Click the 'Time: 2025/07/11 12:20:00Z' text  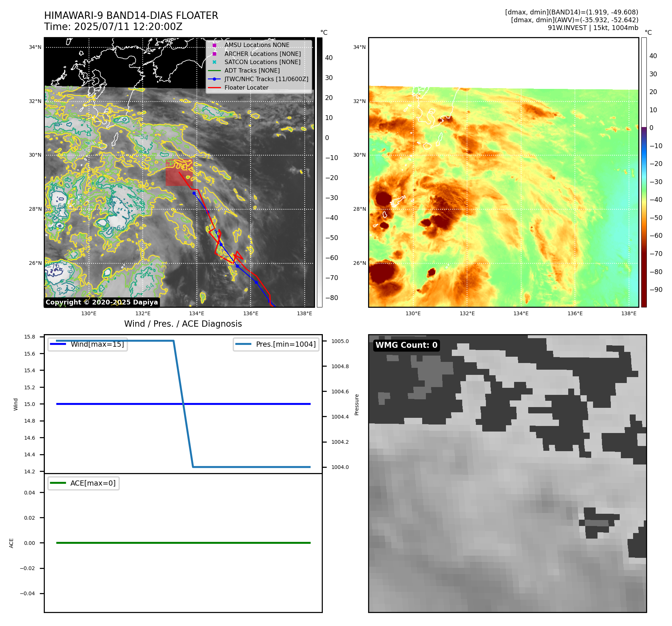[x=113, y=27]
